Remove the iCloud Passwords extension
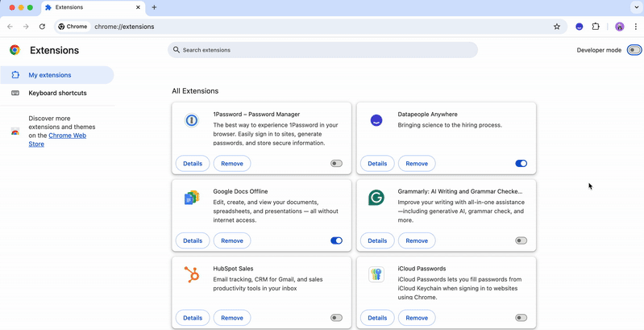644x330 pixels. point(417,318)
